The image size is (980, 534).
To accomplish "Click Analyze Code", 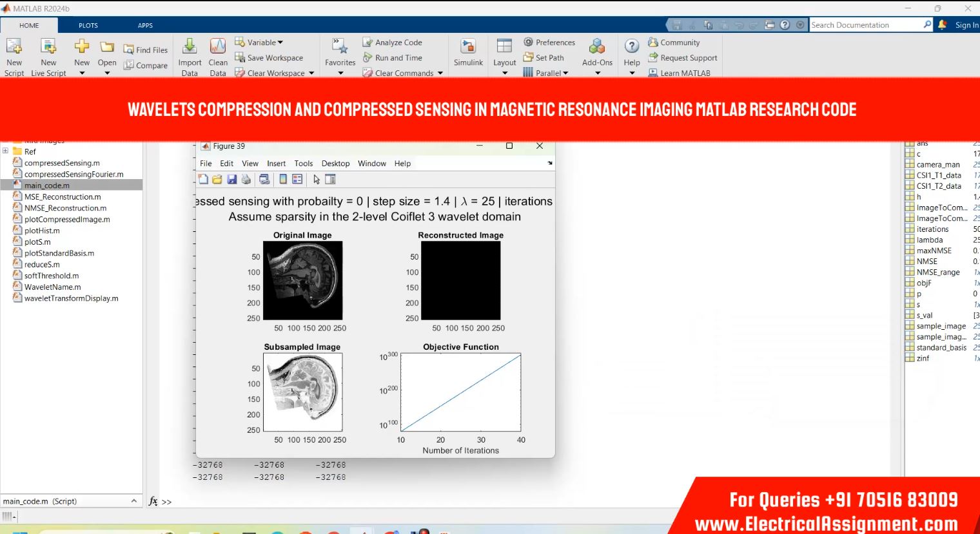I will (x=392, y=42).
